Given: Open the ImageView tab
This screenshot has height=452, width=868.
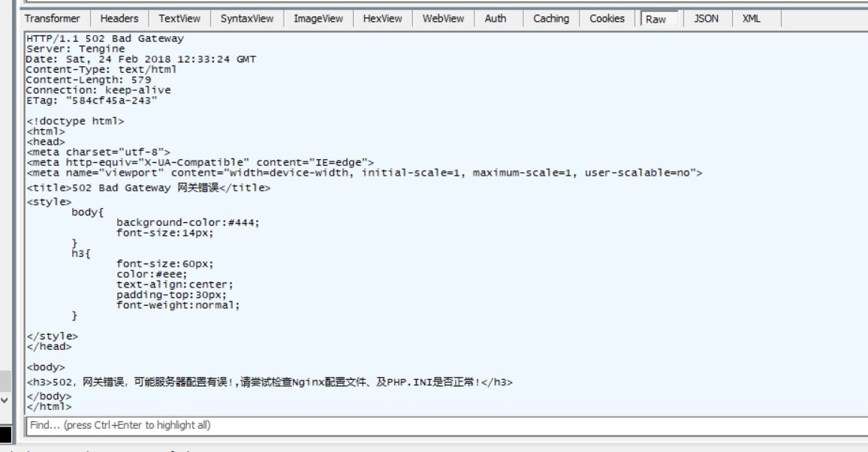Looking at the screenshot, I should (x=318, y=19).
